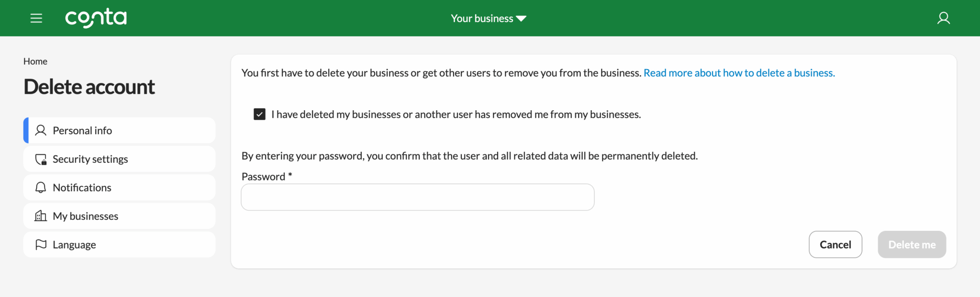Expand the Your business dropdown
The width and height of the screenshot is (980, 297).
pos(488,18)
